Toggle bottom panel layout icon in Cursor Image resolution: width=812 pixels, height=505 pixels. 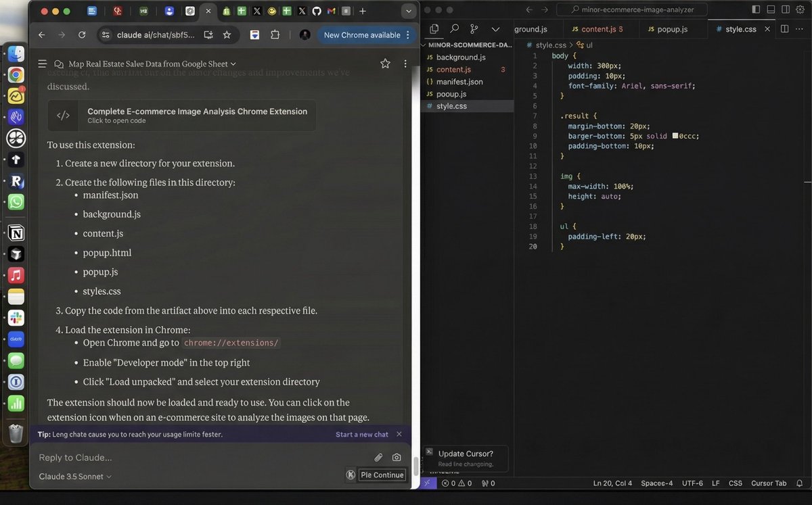click(771, 9)
